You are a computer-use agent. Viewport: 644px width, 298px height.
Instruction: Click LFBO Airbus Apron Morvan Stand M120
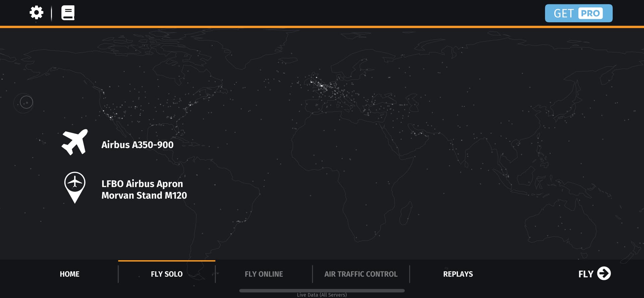click(x=144, y=189)
